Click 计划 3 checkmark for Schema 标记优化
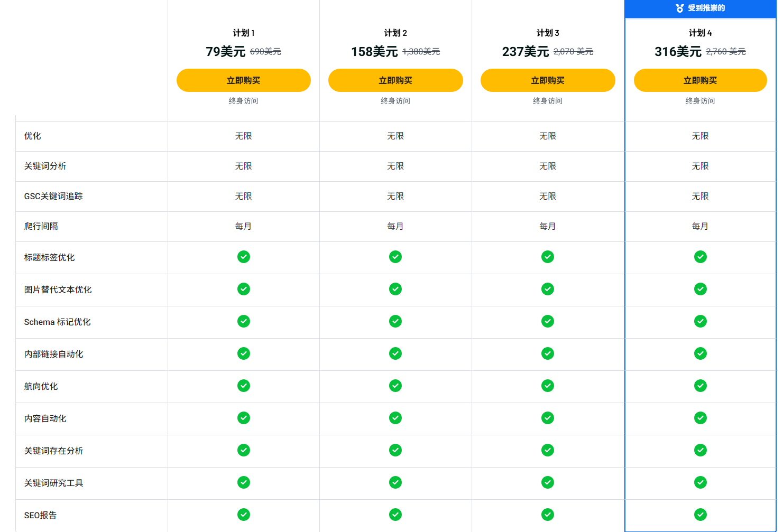The image size is (783, 532). 547,321
